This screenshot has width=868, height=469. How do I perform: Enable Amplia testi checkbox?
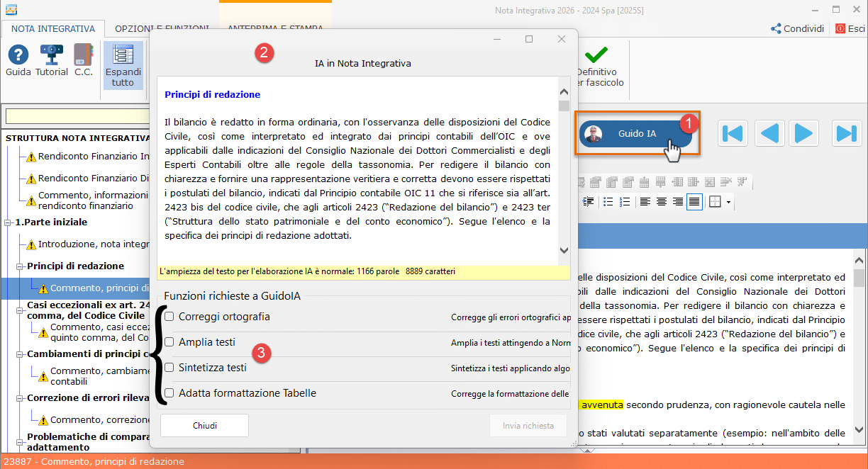(x=169, y=342)
